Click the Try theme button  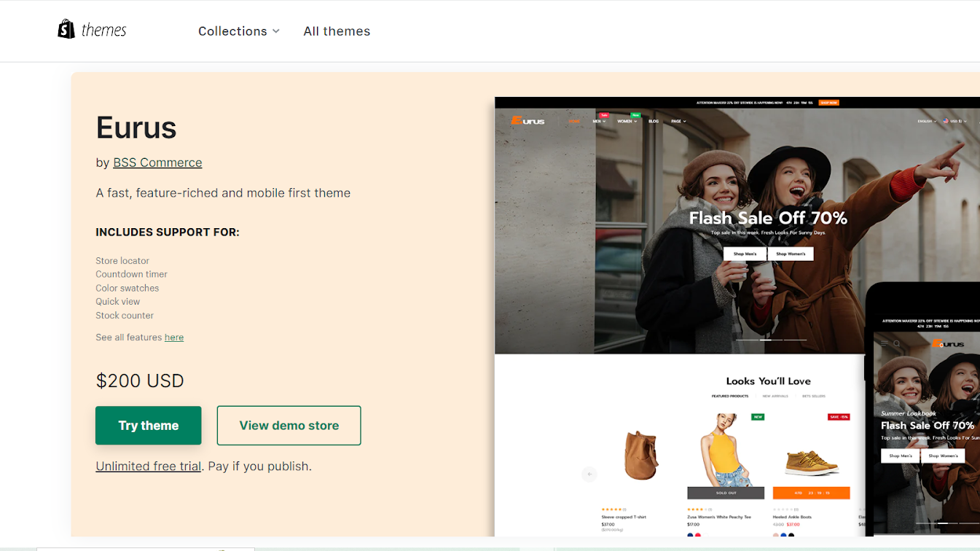click(x=148, y=425)
